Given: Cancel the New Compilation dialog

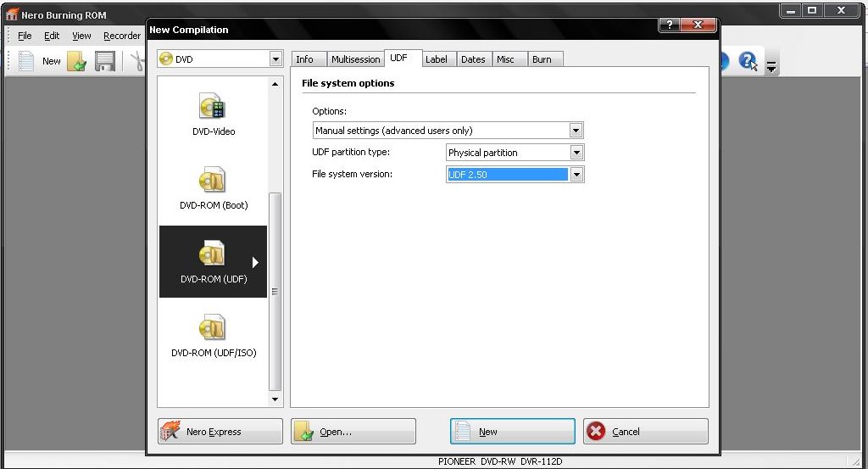Looking at the screenshot, I should click(x=645, y=431).
